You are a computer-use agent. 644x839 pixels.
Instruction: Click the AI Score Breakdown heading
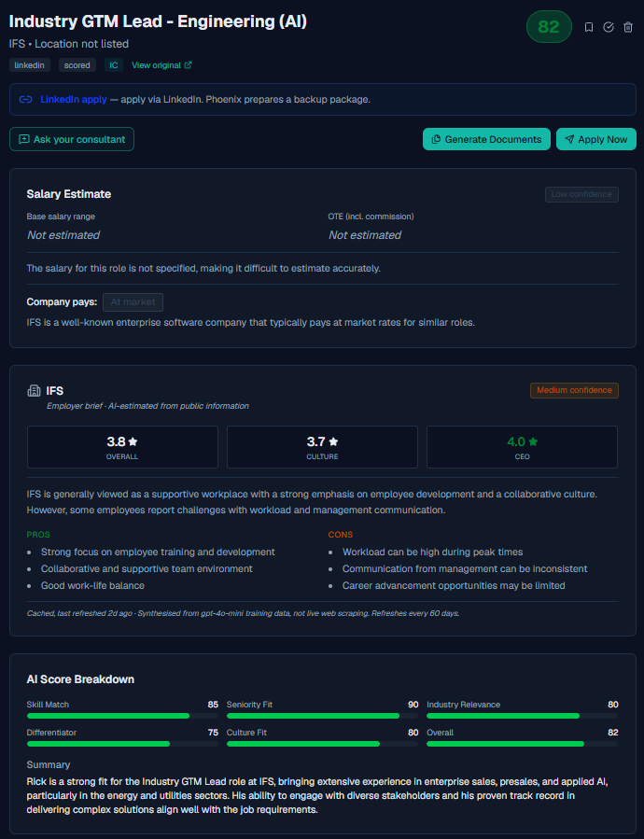[80, 679]
